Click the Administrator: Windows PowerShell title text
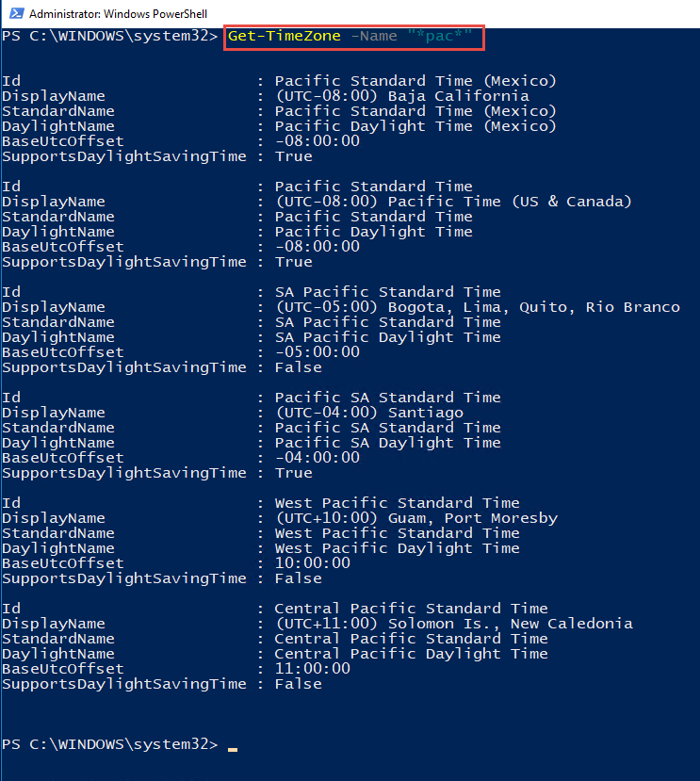The height and width of the screenshot is (781, 700). 118,14
